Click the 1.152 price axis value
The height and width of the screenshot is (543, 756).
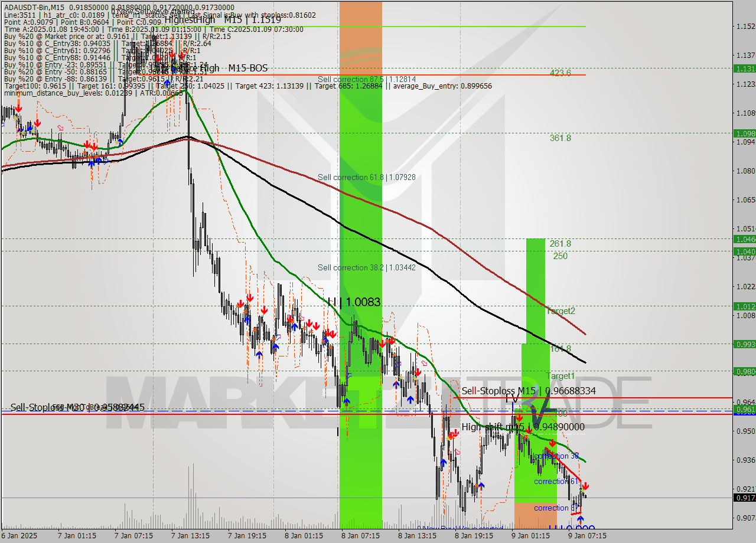(x=745, y=27)
